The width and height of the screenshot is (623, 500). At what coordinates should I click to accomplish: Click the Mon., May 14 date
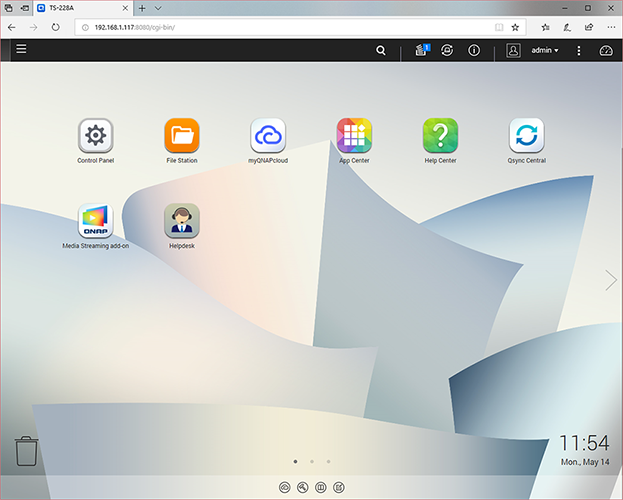click(585, 462)
